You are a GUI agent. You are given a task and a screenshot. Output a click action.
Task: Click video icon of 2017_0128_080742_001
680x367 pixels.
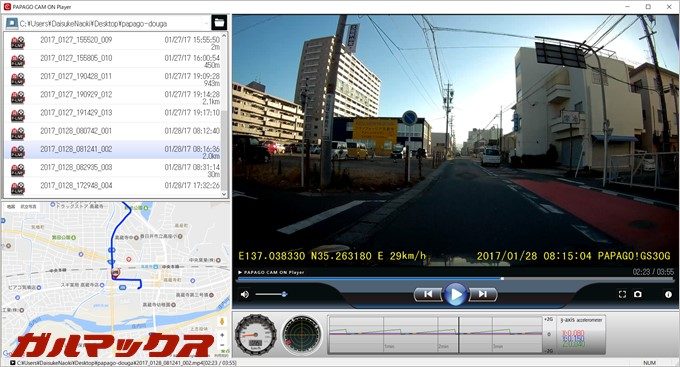tap(18, 134)
